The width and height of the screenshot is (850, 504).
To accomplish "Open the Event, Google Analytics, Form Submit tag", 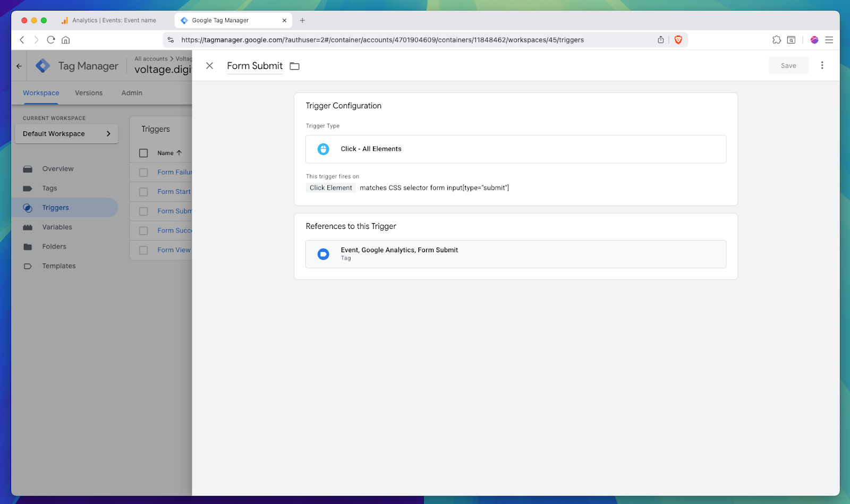I will 516,254.
